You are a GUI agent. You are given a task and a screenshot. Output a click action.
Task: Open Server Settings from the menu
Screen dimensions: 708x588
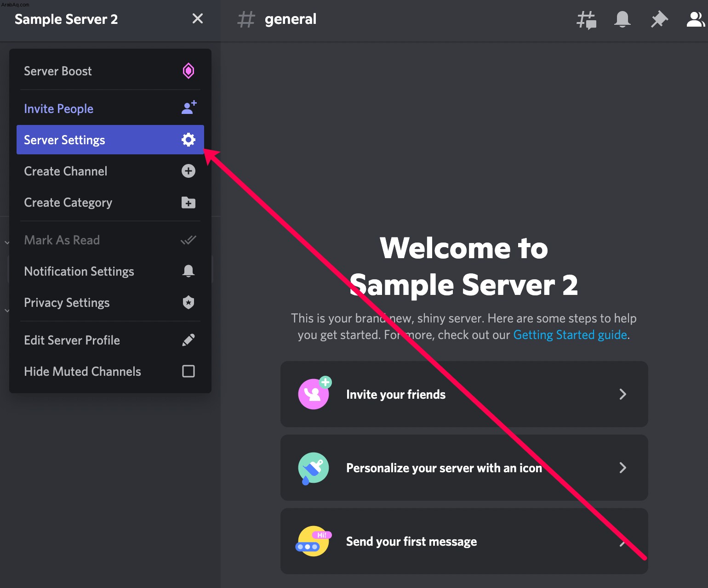[x=110, y=140]
